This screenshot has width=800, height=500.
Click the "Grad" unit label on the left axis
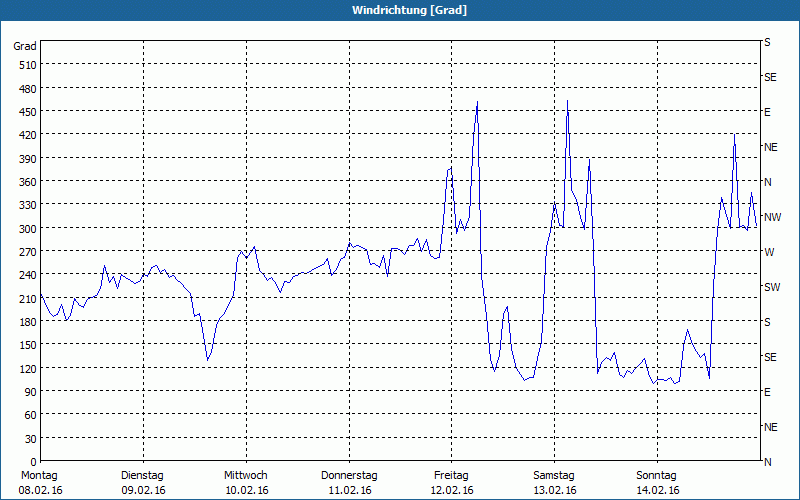25,46
